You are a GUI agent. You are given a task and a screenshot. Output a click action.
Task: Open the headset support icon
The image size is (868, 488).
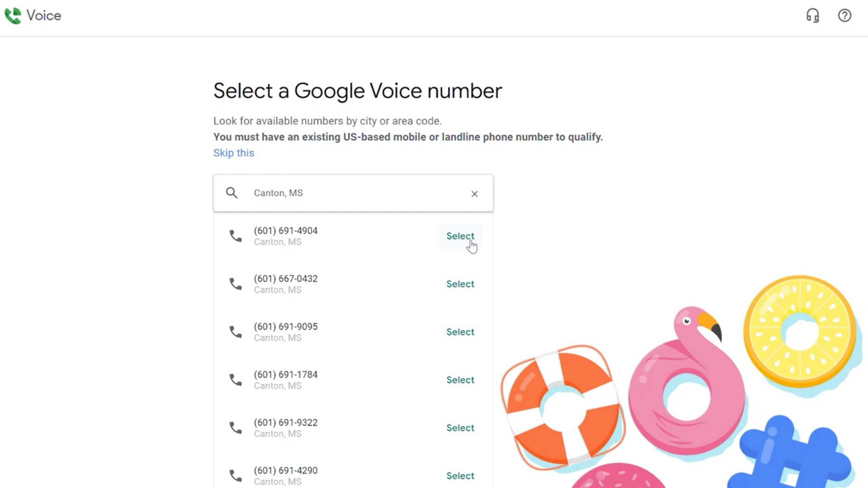pyautogui.click(x=812, y=15)
